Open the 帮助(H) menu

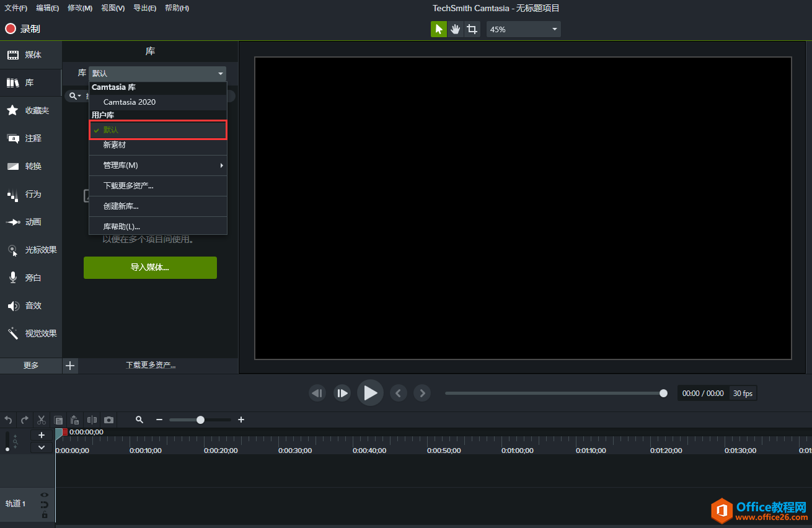point(177,8)
